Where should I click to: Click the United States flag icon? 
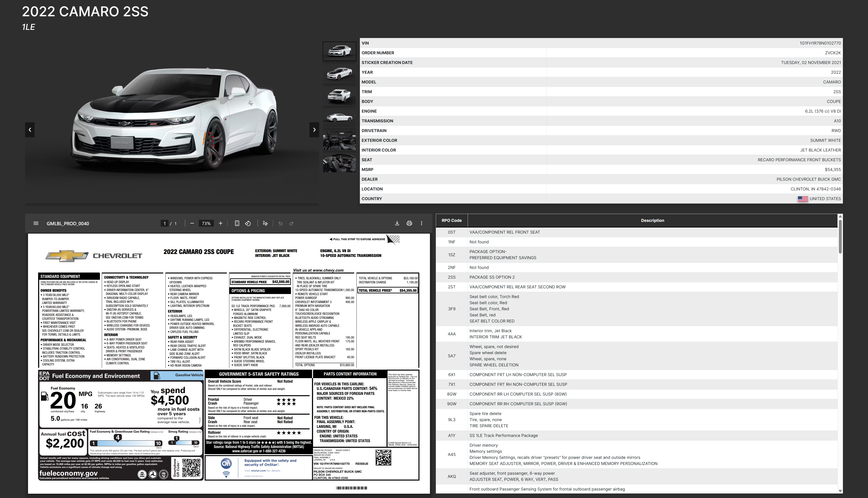pyautogui.click(x=803, y=199)
